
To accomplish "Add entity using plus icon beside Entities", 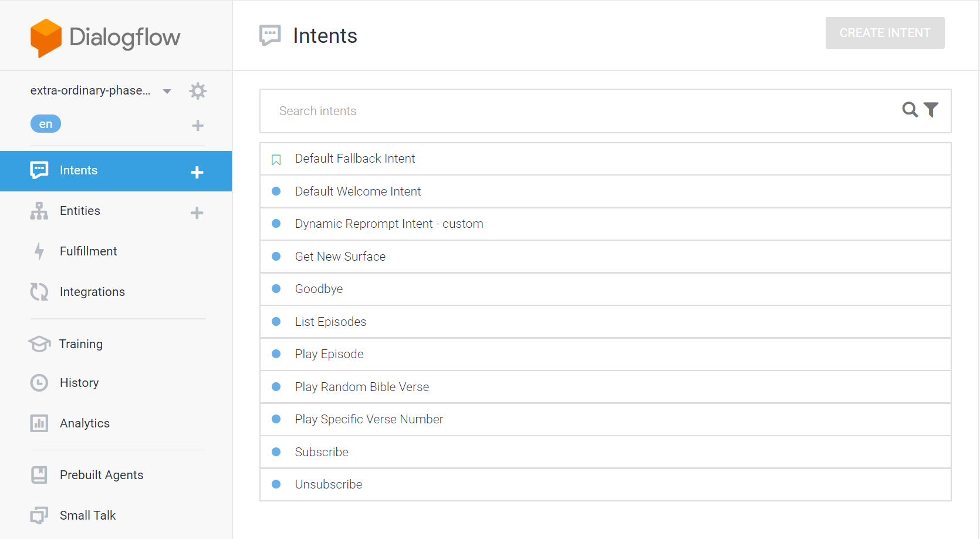I will click(x=197, y=213).
